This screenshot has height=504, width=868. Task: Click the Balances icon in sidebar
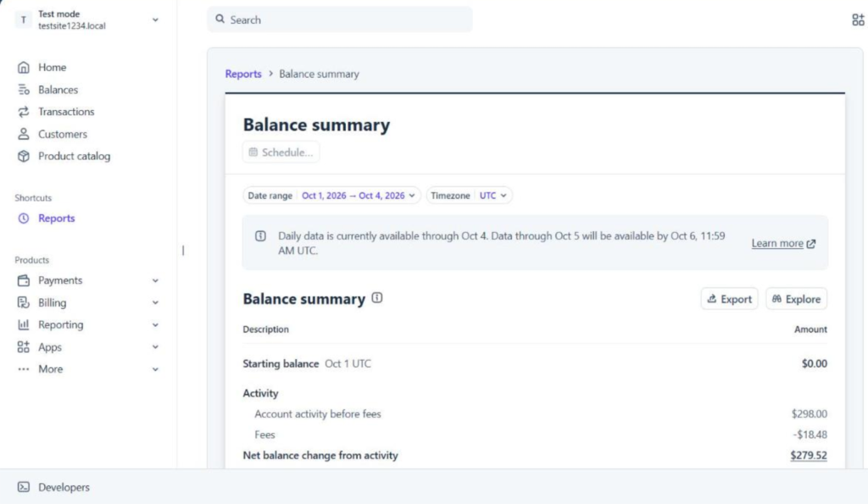tap(23, 90)
